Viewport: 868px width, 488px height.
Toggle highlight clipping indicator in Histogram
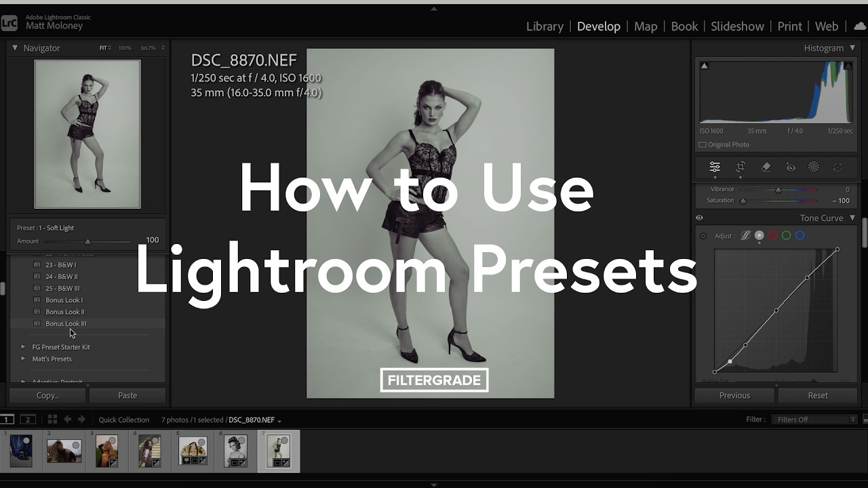pos(848,66)
